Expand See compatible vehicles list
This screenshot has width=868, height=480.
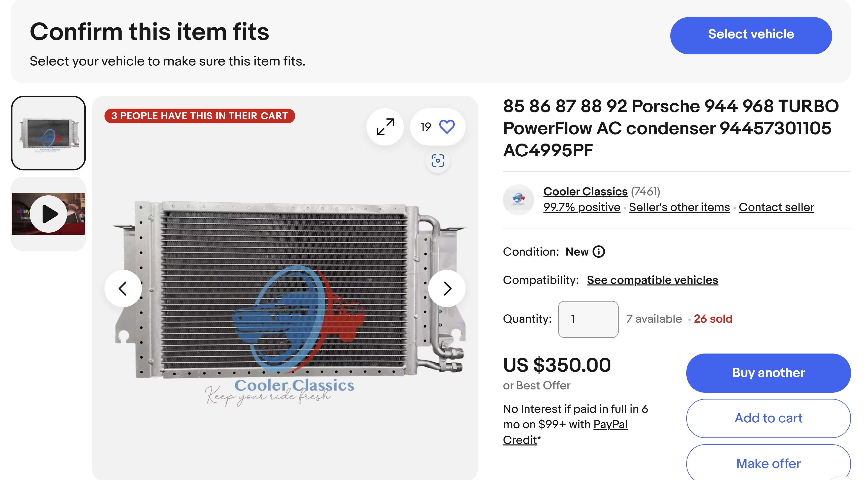tap(652, 280)
